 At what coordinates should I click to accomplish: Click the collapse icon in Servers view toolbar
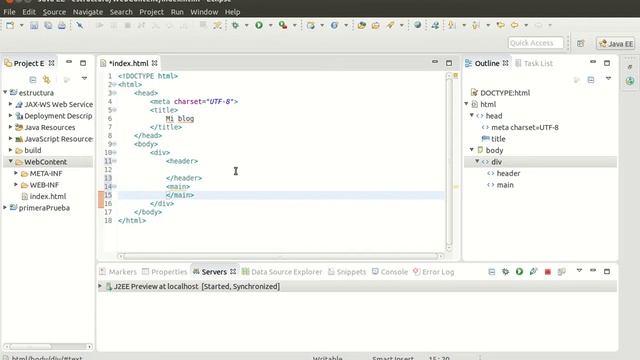coord(491,271)
